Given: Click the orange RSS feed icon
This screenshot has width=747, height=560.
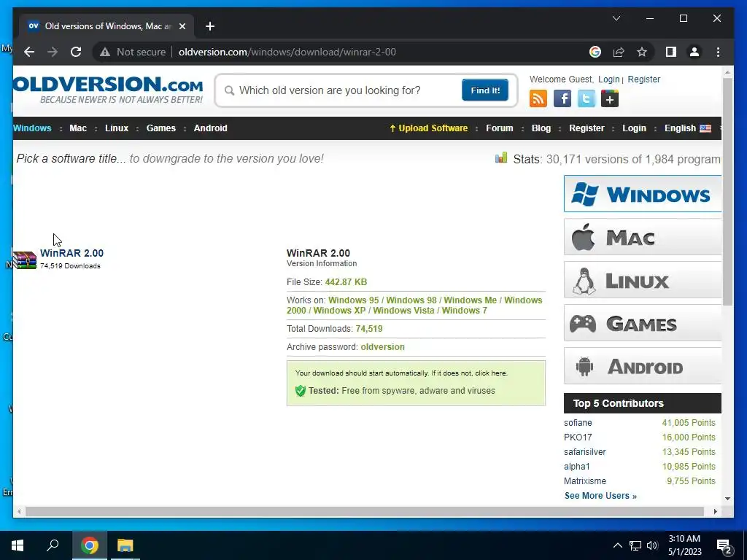Looking at the screenshot, I should coord(538,98).
